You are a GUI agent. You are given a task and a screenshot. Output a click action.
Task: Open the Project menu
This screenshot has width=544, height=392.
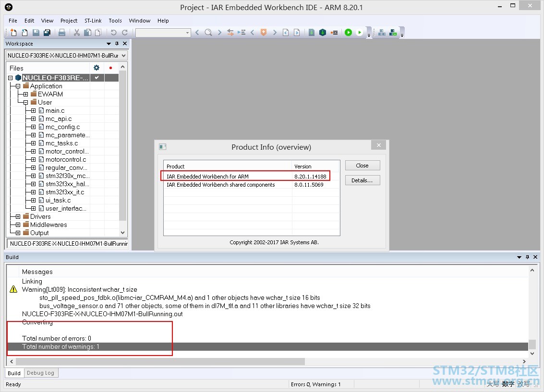tap(69, 21)
